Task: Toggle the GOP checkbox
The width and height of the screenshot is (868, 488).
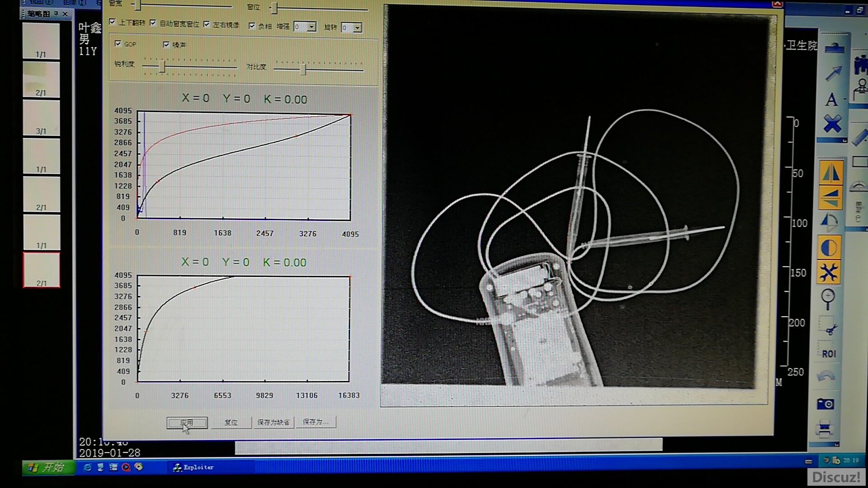Action: (x=118, y=43)
